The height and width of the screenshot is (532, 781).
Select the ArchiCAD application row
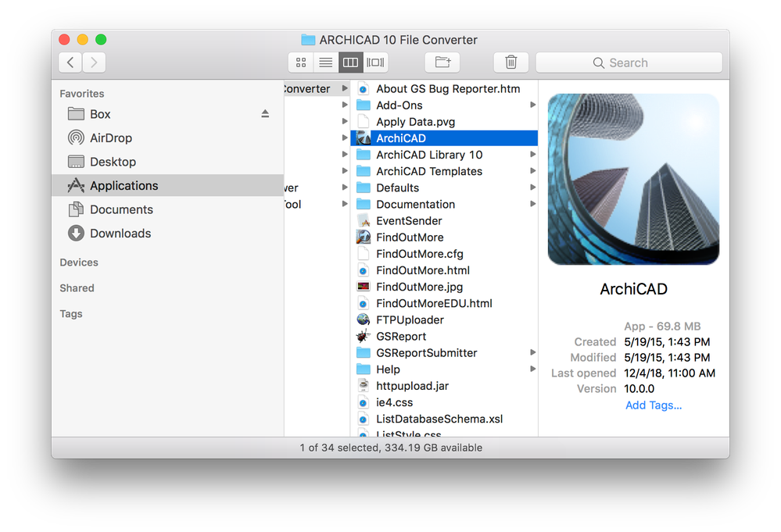tap(444, 138)
